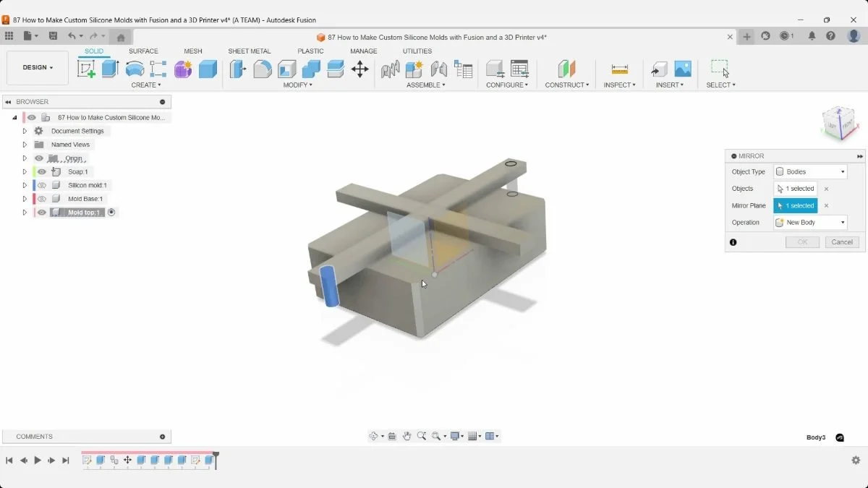Image resolution: width=868 pixels, height=488 pixels.
Task: Toggle visibility of the root document component
Action: (32, 117)
